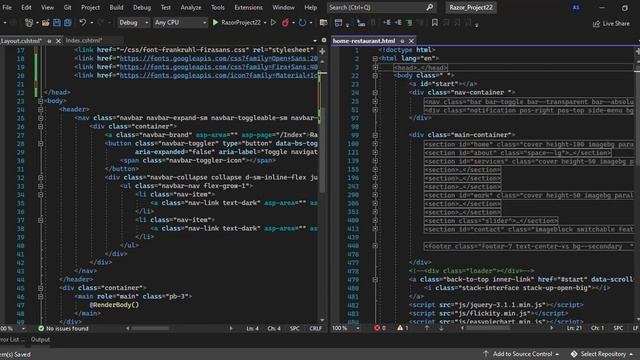Click the Live Share button
The image size is (640, 360).
(611, 23)
